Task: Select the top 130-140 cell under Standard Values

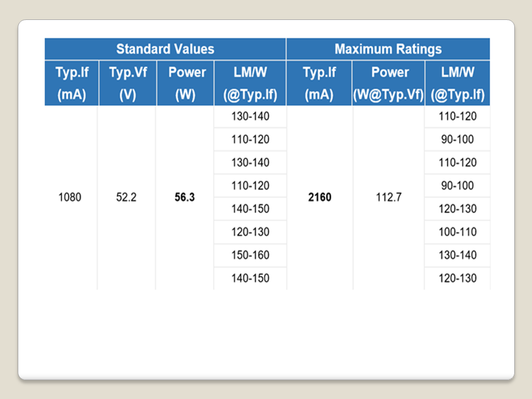Action: click(x=250, y=116)
